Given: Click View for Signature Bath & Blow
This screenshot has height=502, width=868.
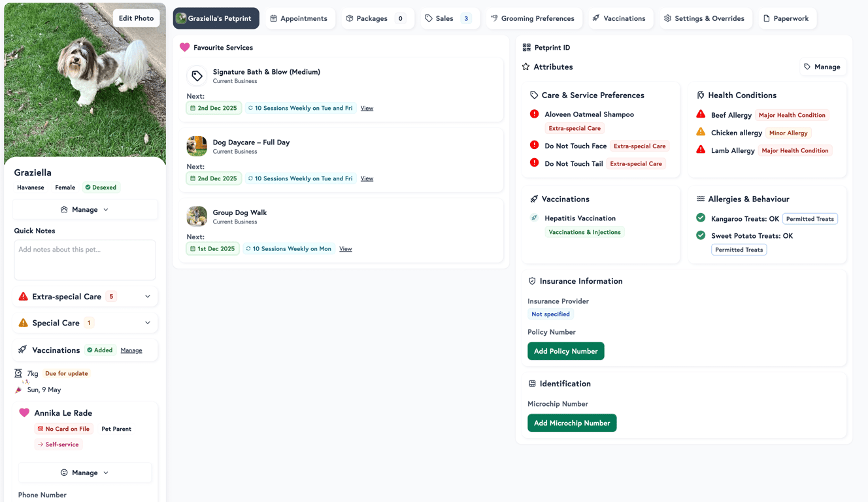Looking at the screenshot, I should [x=367, y=109].
